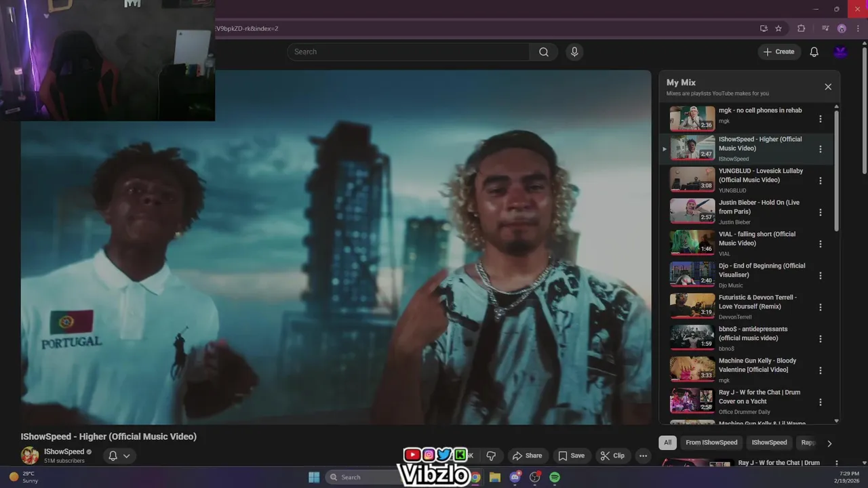Play Justin Bieber - Hold On thumbnail
868x488 pixels.
(692, 211)
